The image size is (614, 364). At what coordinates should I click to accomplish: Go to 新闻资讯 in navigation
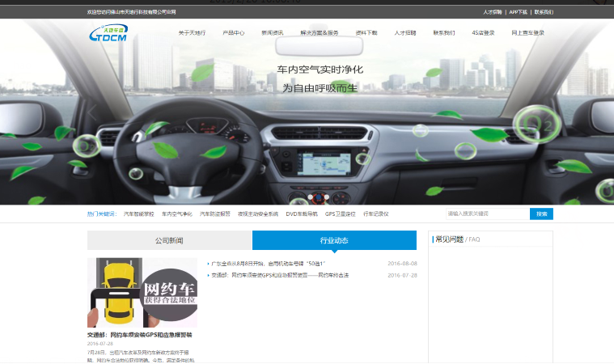pyautogui.click(x=273, y=33)
